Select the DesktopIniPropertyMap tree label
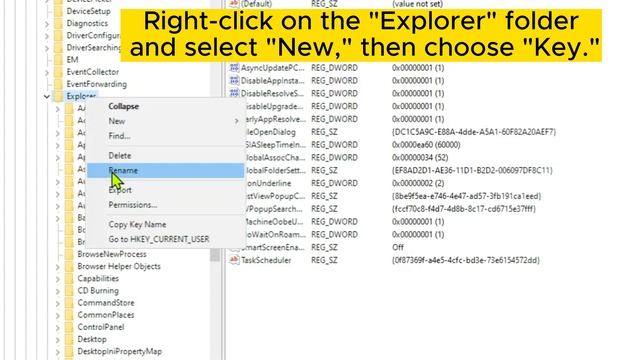 pos(120,351)
